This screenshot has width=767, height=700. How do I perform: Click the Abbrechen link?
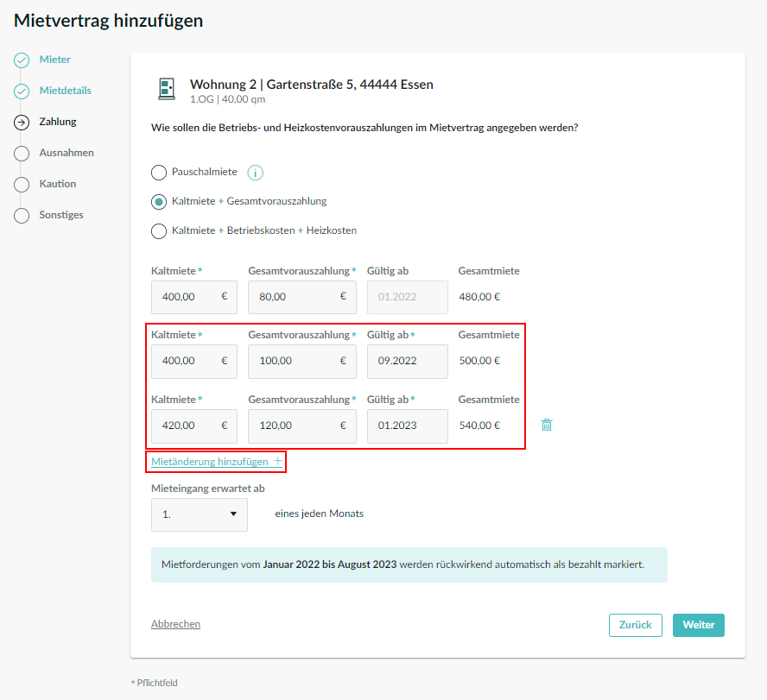[175, 624]
